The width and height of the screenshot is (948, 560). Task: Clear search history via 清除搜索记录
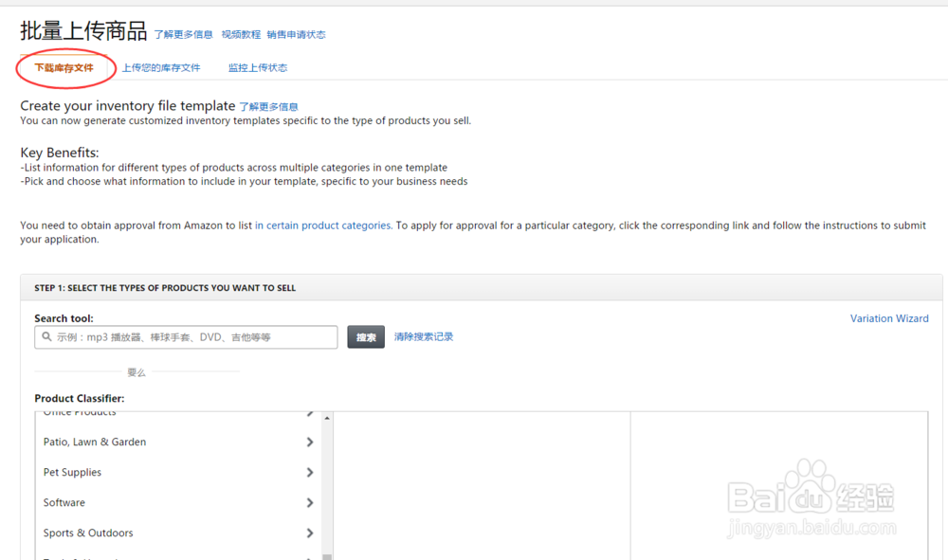point(424,336)
